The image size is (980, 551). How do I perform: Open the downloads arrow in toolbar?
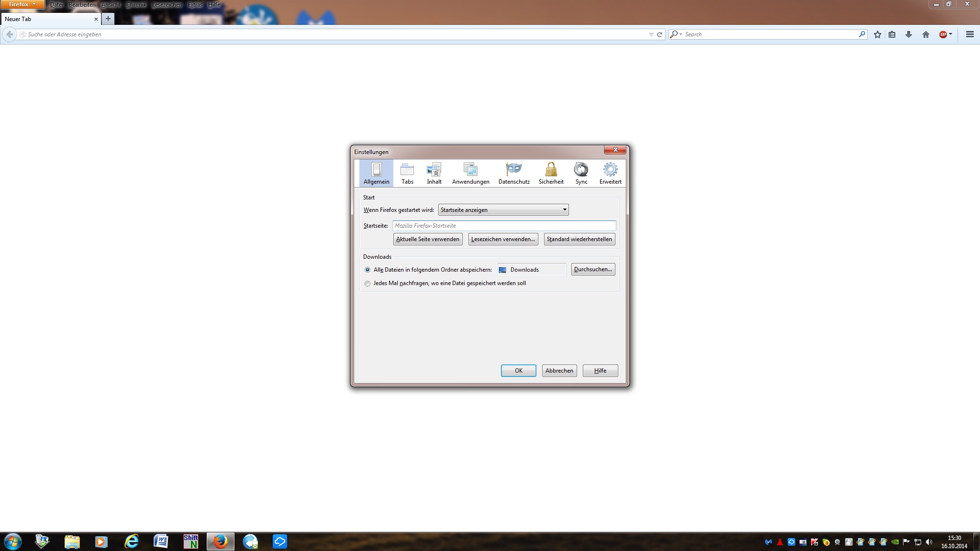pos(908,34)
